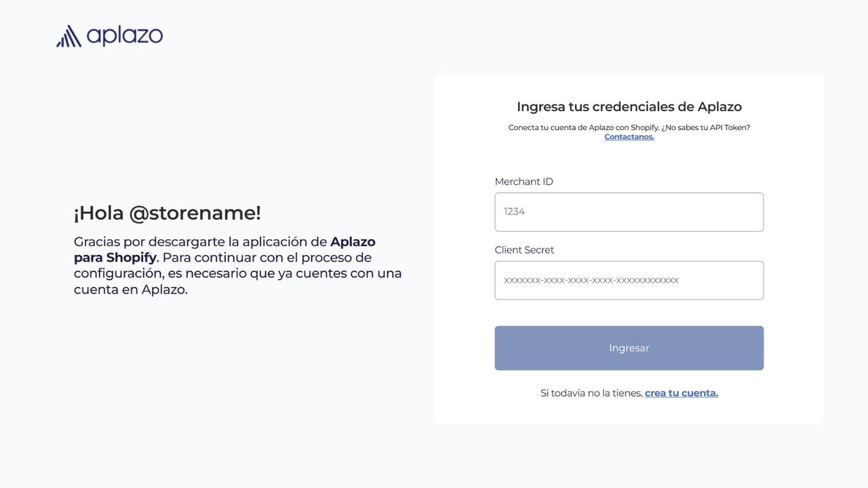This screenshot has height=488, width=868.
Task: Click the "Si todavía no la tienes" text
Action: coord(591,392)
